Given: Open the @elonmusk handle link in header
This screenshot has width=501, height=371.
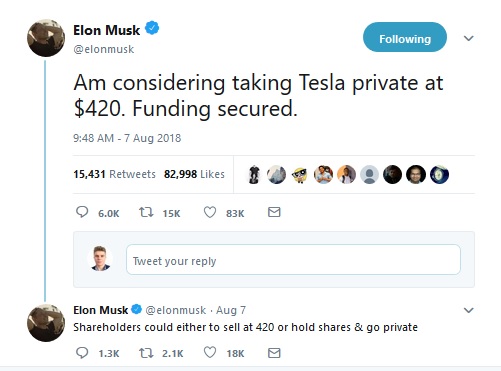Looking at the screenshot, I should (103, 49).
